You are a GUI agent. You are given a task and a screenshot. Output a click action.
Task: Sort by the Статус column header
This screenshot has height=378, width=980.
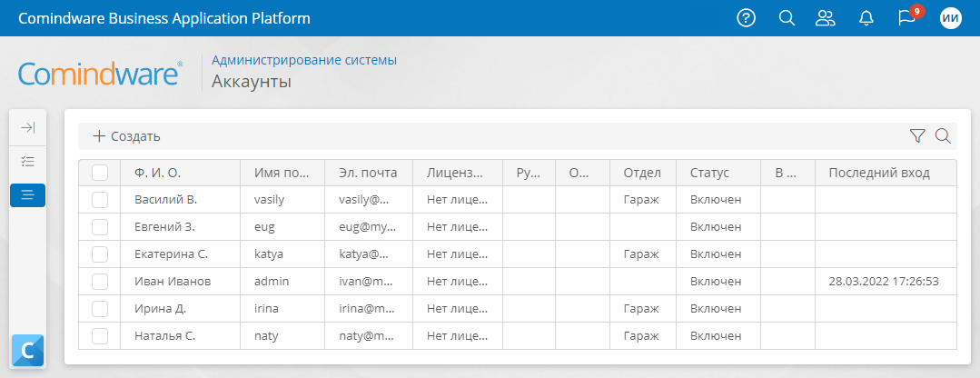tap(718, 173)
